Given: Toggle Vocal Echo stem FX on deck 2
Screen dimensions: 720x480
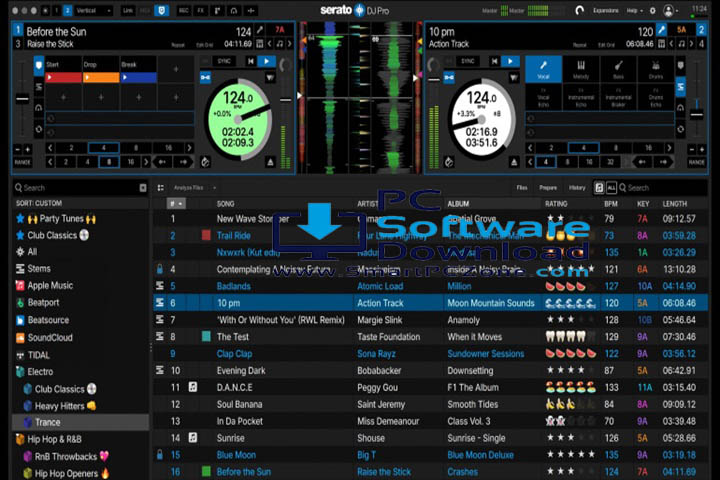Looking at the screenshot, I should (543, 98).
